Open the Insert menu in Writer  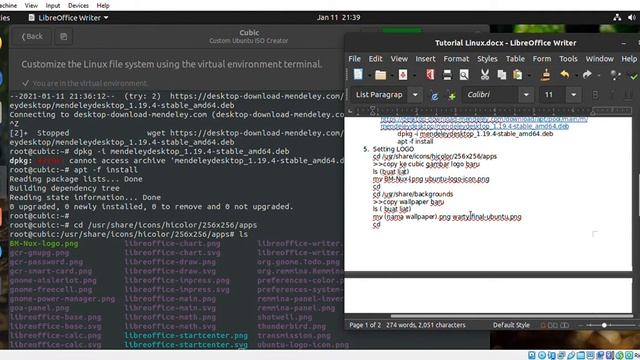[425, 59]
